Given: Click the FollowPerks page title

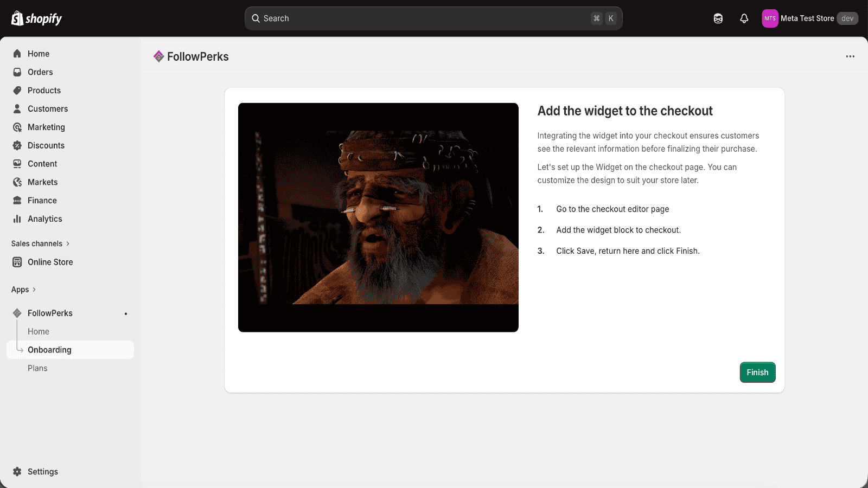Looking at the screenshot, I should click(x=198, y=56).
